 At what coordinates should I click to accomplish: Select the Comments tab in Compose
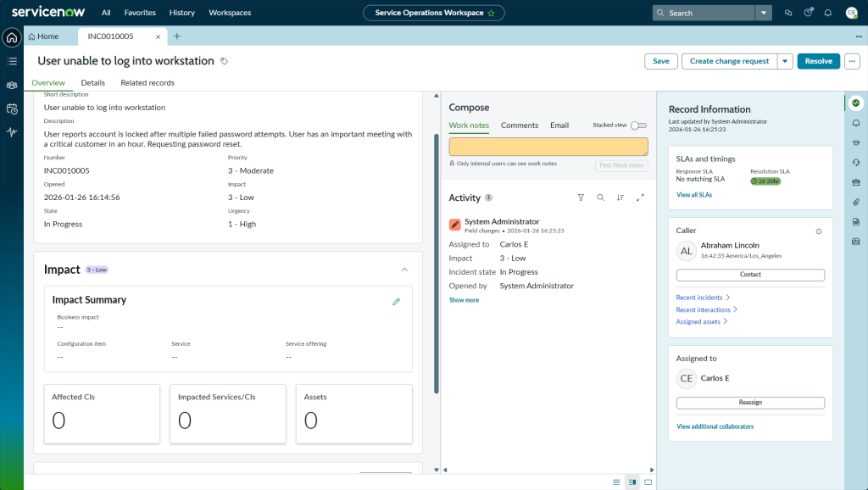[520, 125]
